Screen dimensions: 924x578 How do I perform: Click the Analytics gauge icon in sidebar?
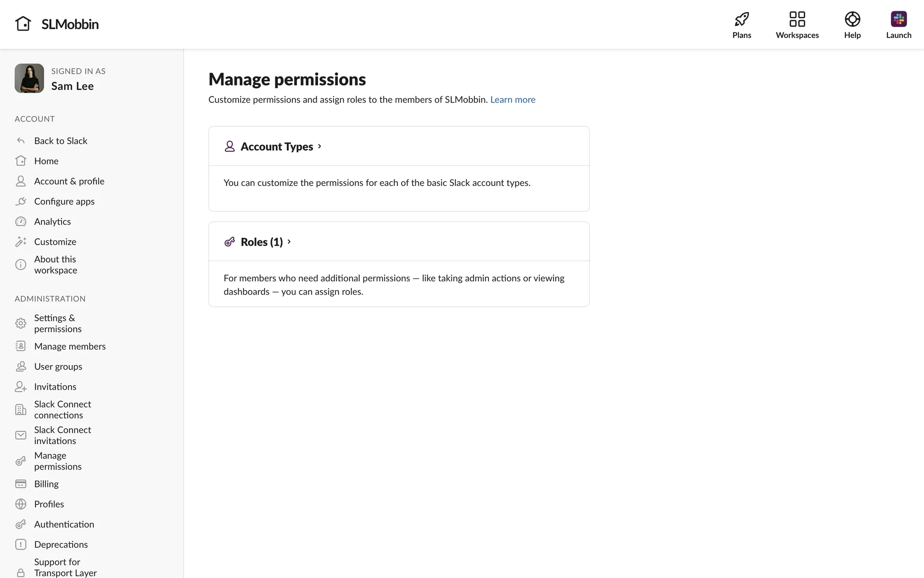[x=21, y=222]
